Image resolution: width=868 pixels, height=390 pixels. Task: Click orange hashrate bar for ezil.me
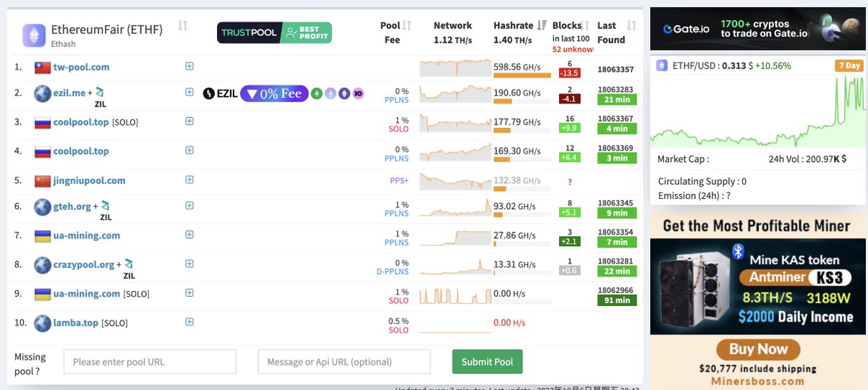coord(503,101)
